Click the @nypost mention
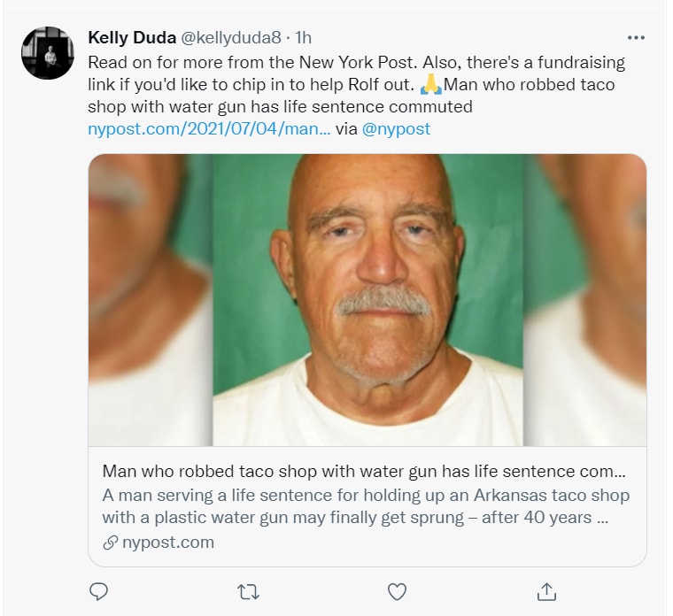This screenshot has width=673, height=616. click(x=396, y=128)
